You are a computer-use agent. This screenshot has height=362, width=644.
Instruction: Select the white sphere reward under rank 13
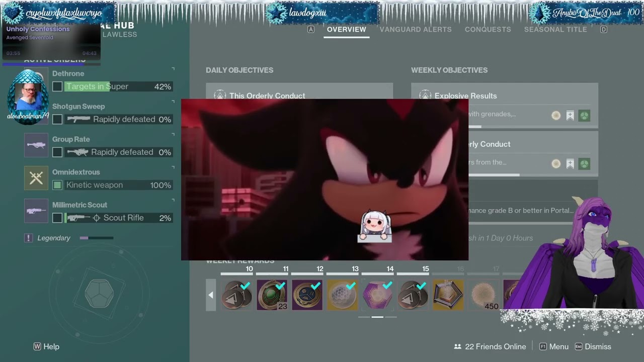[x=342, y=295]
